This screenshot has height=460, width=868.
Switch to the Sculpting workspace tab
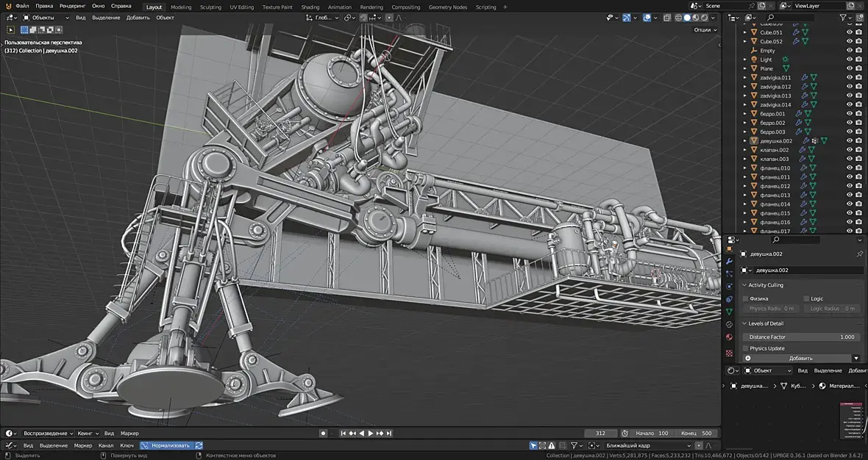point(210,7)
